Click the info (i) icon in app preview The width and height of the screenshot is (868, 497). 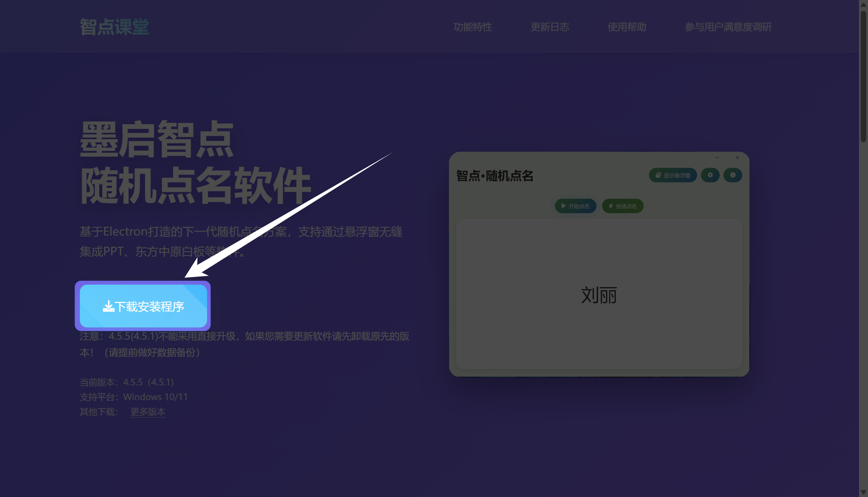[733, 175]
